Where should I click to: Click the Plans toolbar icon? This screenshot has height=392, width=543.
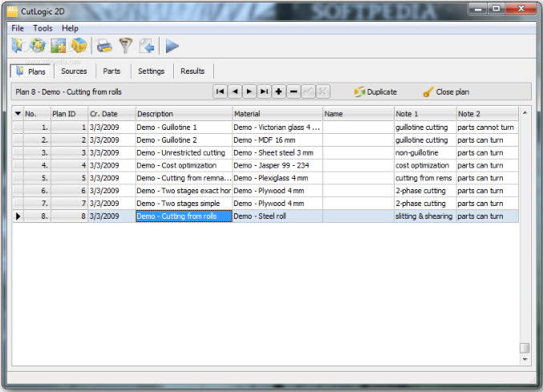pyautogui.click(x=18, y=46)
